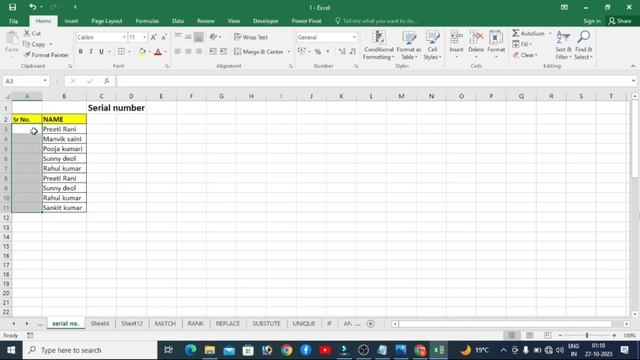The height and width of the screenshot is (360, 640).
Task: Open Format as Table
Action: pyautogui.click(x=409, y=45)
